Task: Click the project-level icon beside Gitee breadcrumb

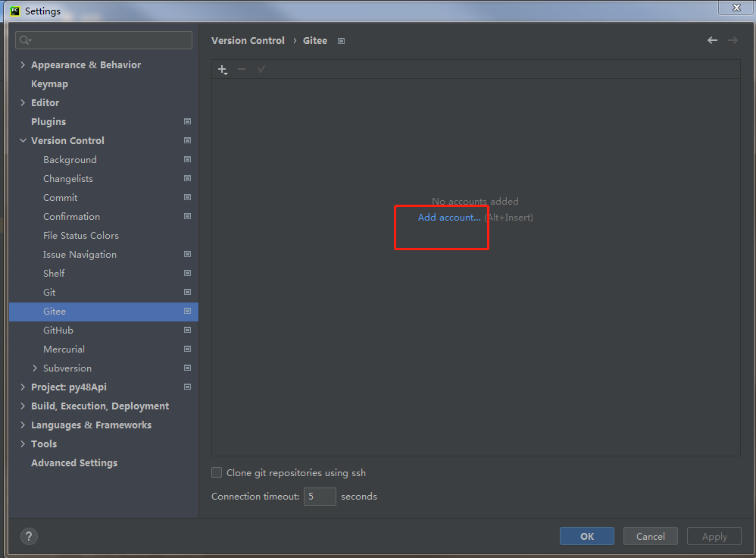Action: click(341, 41)
